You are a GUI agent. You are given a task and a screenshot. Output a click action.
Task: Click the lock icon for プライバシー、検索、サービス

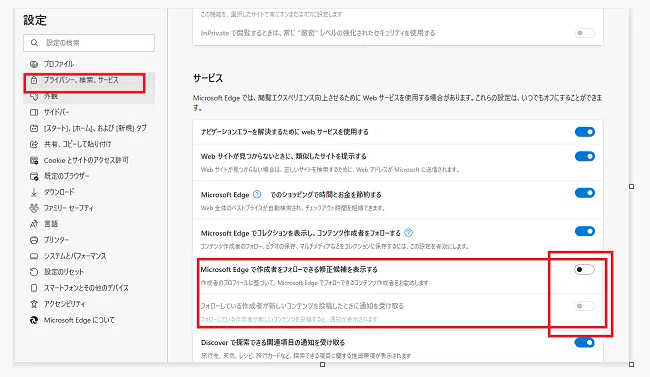pos(34,80)
